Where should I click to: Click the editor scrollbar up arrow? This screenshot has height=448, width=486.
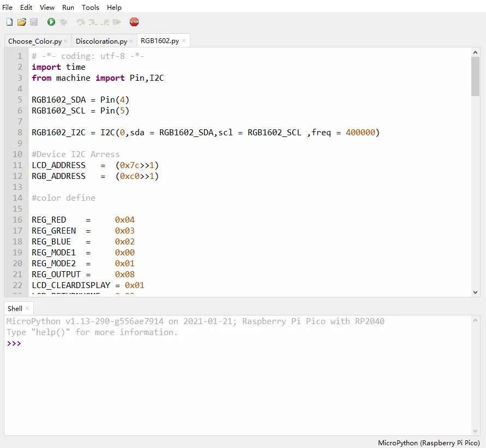click(475, 53)
